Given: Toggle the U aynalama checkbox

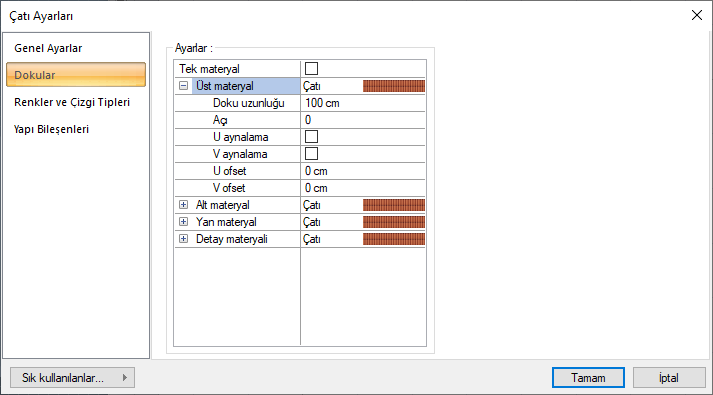Looking at the screenshot, I should tap(311, 136).
